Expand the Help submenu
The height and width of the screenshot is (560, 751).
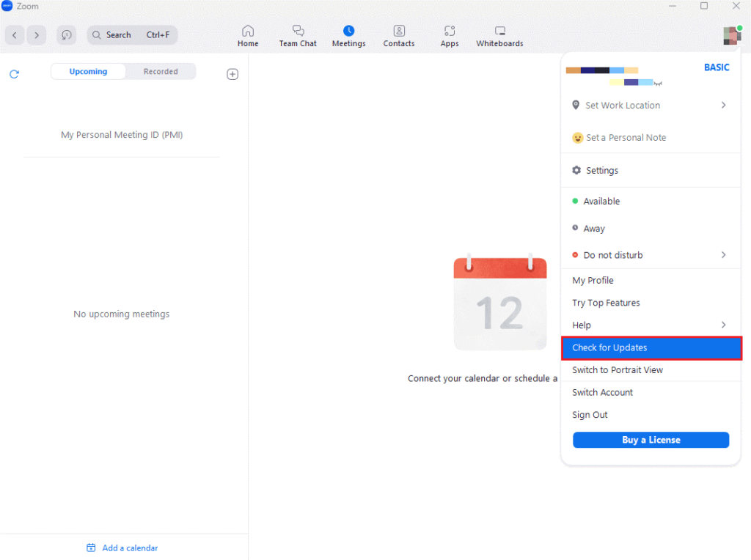click(723, 325)
